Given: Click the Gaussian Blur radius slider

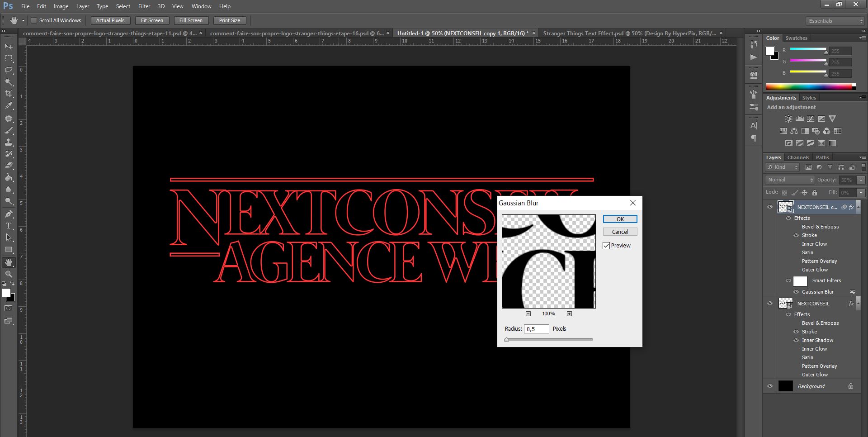Looking at the screenshot, I should click(x=549, y=339).
